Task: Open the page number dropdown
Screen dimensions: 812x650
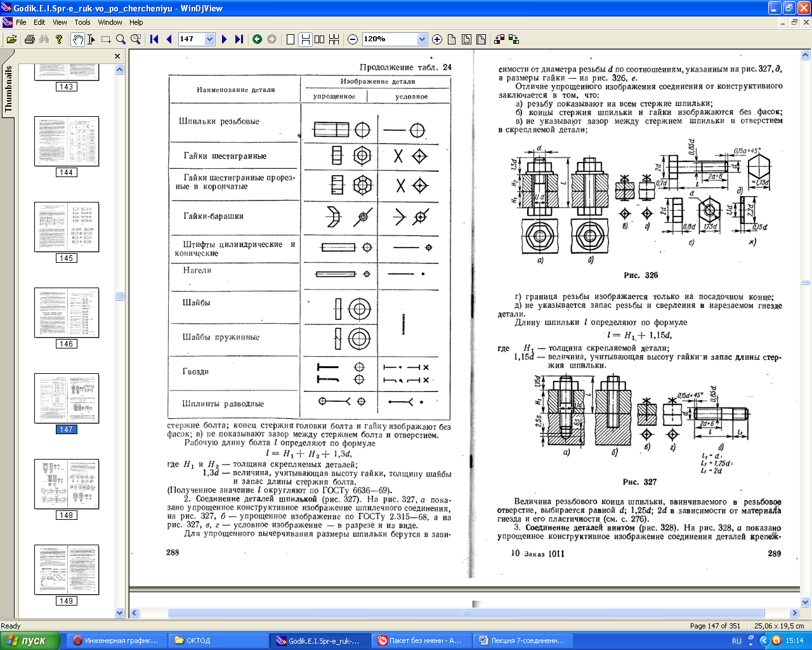Action: [x=210, y=39]
